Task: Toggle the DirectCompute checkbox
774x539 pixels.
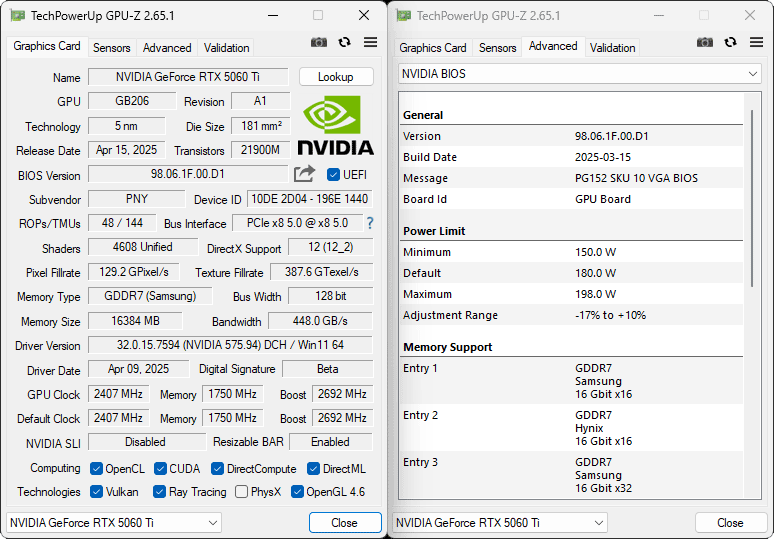Action: pyautogui.click(x=217, y=468)
